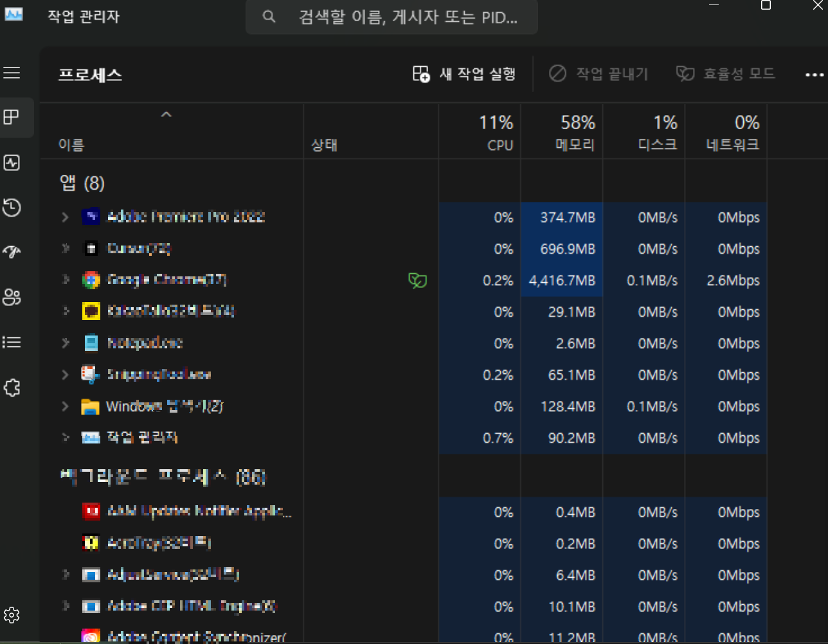Image resolution: width=828 pixels, height=644 pixels.
Task: Open the more options overflow menu
Action: click(x=814, y=74)
